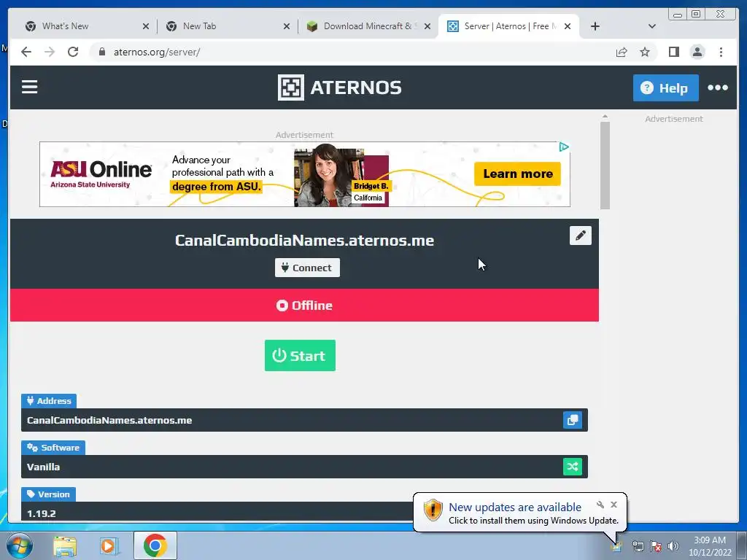Reload the page
This screenshot has height=560, width=747.
click(x=73, y=52)
